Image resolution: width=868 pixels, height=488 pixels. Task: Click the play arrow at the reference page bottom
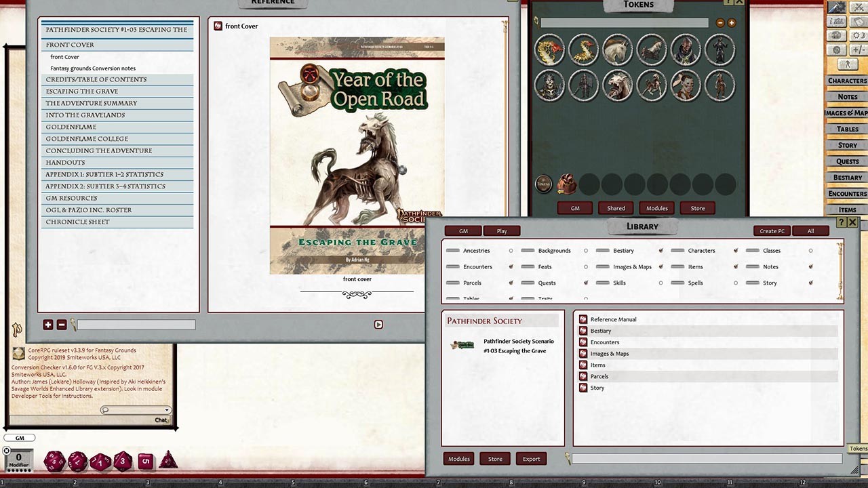pos(378,324)
